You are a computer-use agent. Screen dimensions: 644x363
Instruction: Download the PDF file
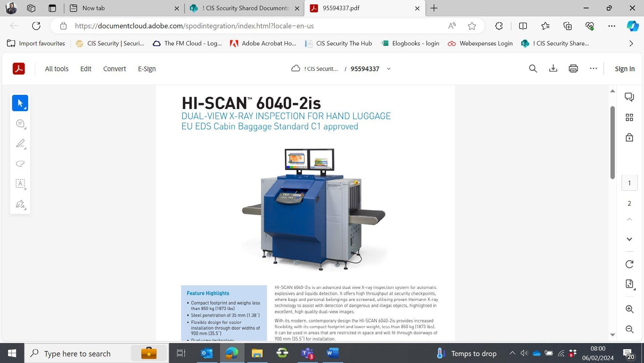[553, 69]
